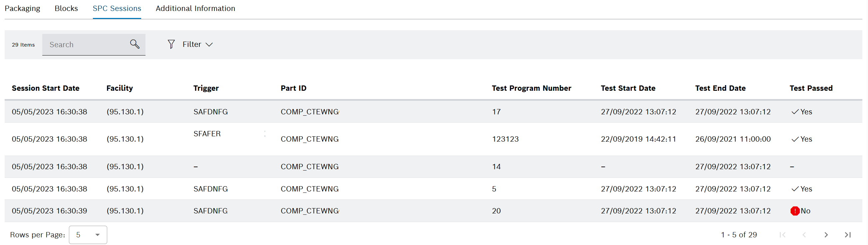Go to the previous page arrow
The image size is (868, 245).
804,235
